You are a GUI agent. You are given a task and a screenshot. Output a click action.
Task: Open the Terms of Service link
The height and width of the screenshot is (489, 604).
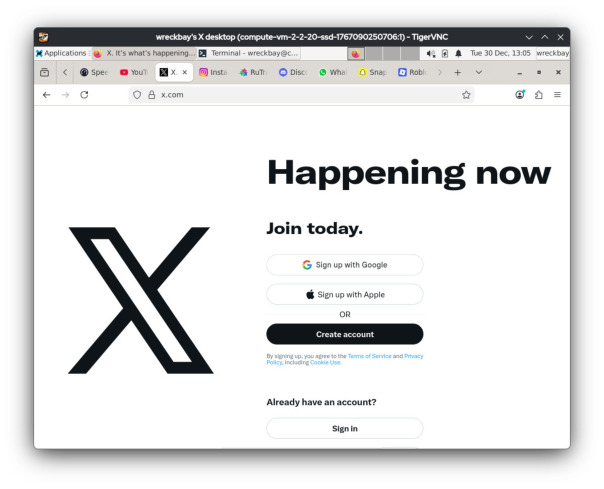[x=369, y=356]
